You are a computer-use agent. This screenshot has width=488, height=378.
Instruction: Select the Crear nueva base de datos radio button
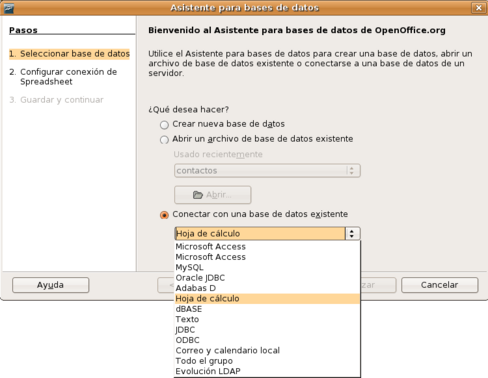[164, 125]
